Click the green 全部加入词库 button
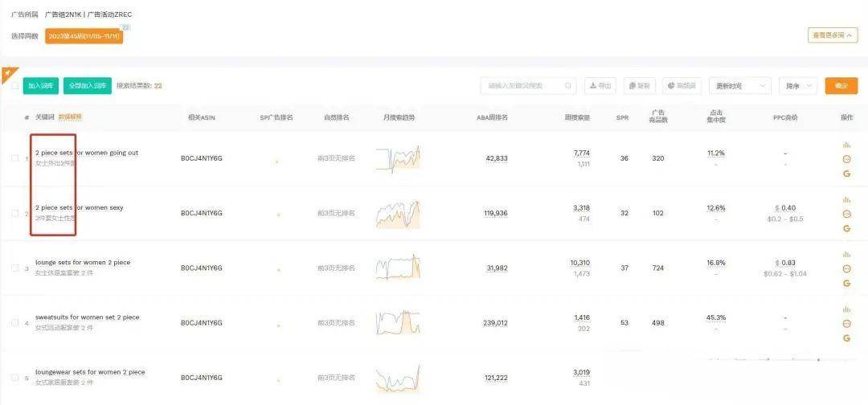 click(x=88, y=86)
